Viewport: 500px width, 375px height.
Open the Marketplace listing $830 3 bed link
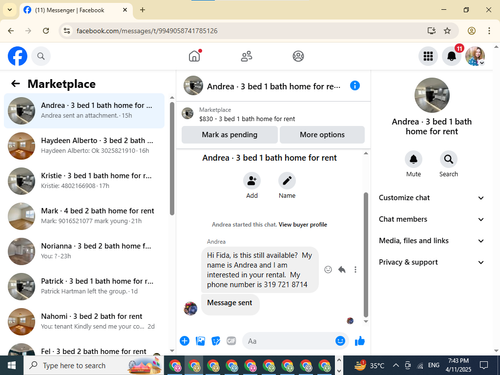point(247,119)
